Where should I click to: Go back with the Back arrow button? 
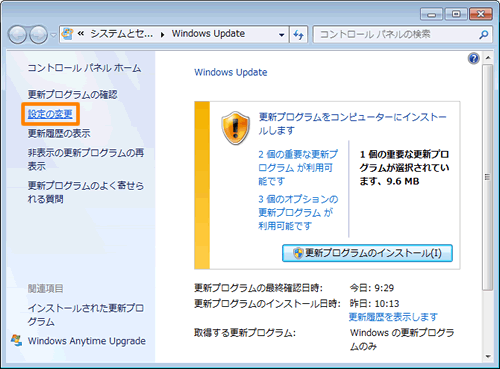[17, 35]
